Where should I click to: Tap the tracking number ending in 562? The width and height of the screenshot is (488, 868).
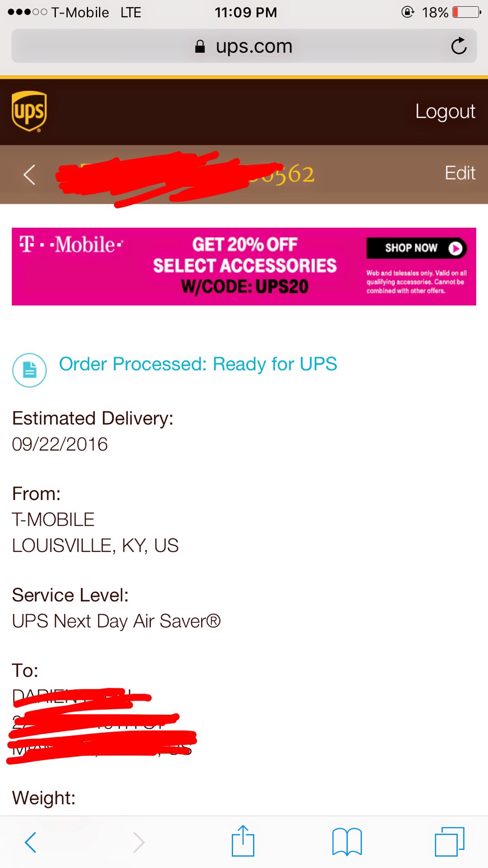289,175
